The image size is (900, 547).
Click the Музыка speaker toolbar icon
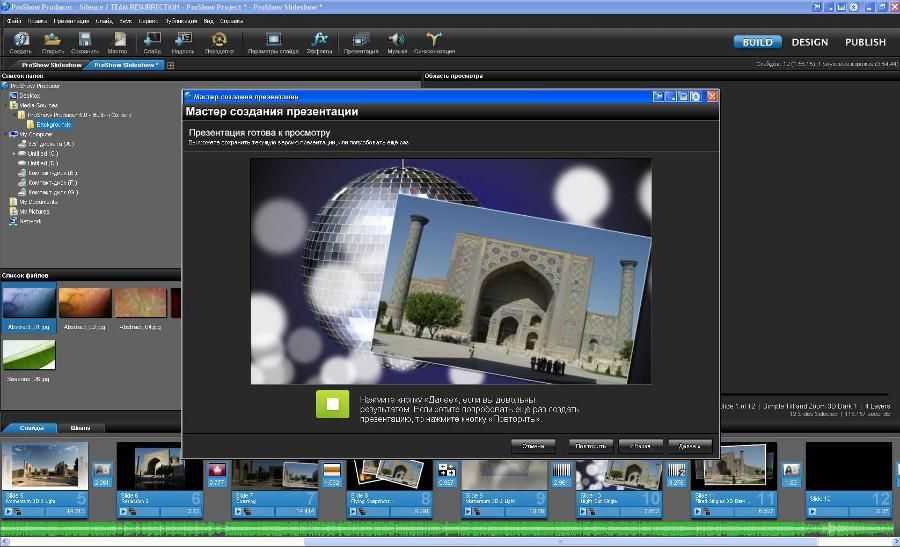coord(397,40)
